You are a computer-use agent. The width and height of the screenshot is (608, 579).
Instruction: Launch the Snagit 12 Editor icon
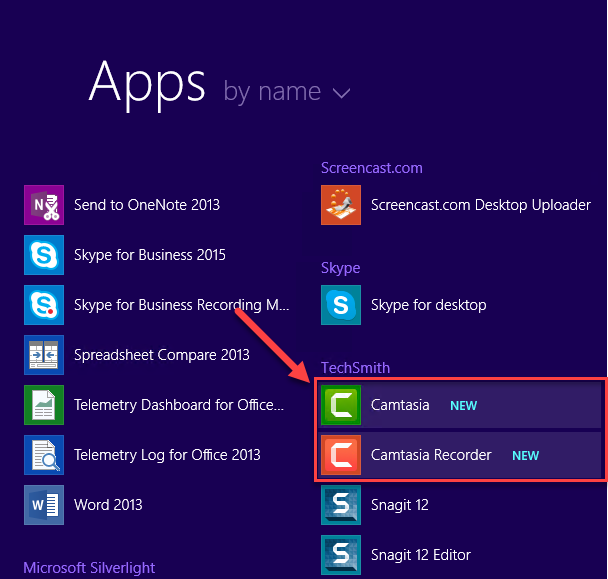(341, 555)
